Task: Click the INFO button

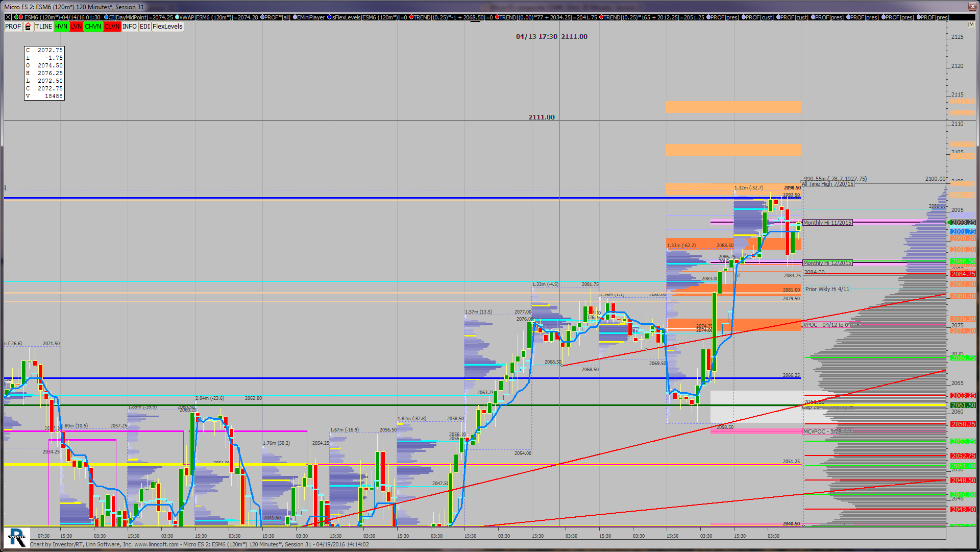Action: tap(130, 27)
